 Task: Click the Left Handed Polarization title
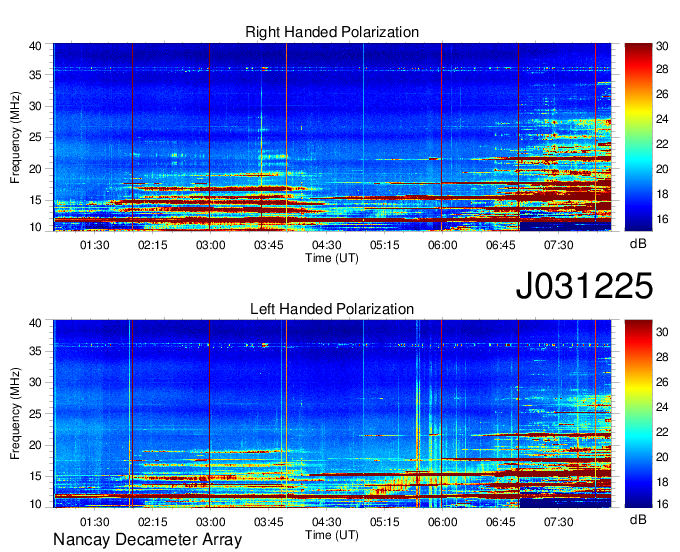click(332, 309)
